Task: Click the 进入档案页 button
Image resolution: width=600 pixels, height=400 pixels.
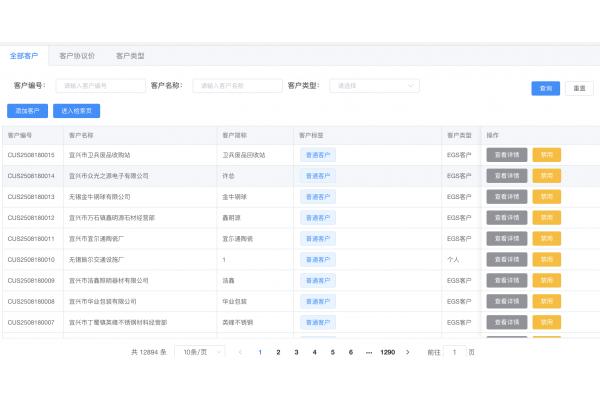Action: pos(76,111)
